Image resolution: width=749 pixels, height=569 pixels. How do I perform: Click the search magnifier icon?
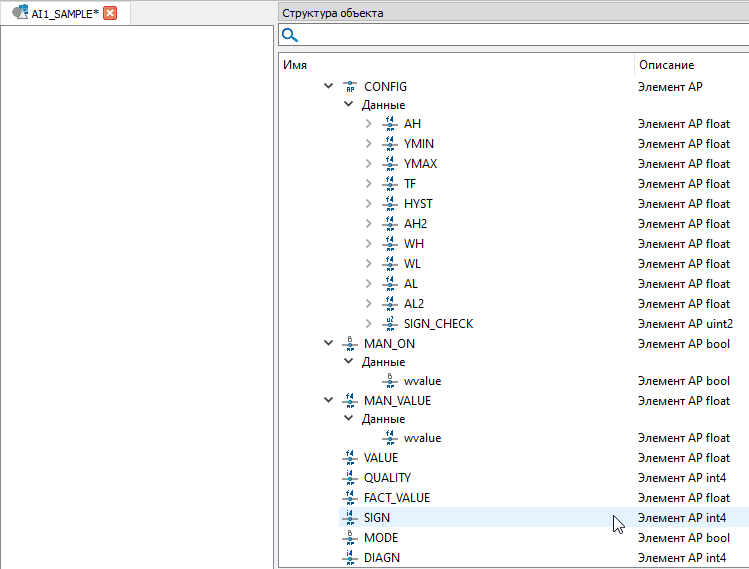pyautogui.click(x=290, y=35)
